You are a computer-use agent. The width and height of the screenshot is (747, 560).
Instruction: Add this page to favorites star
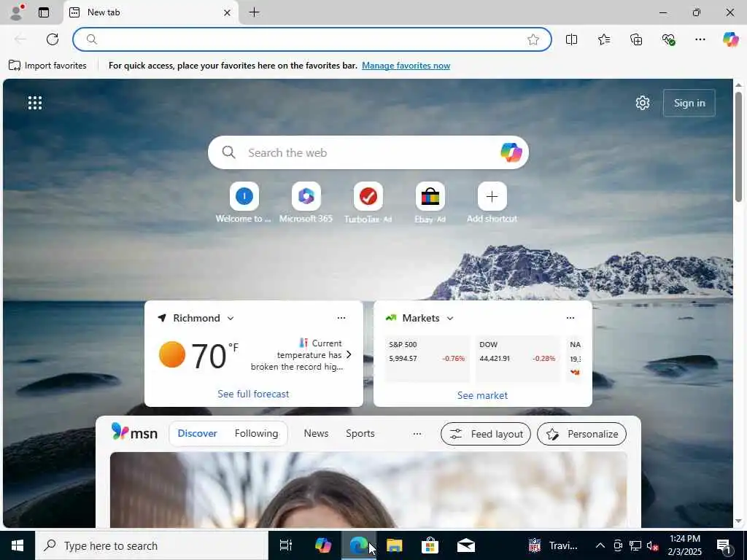533,39
